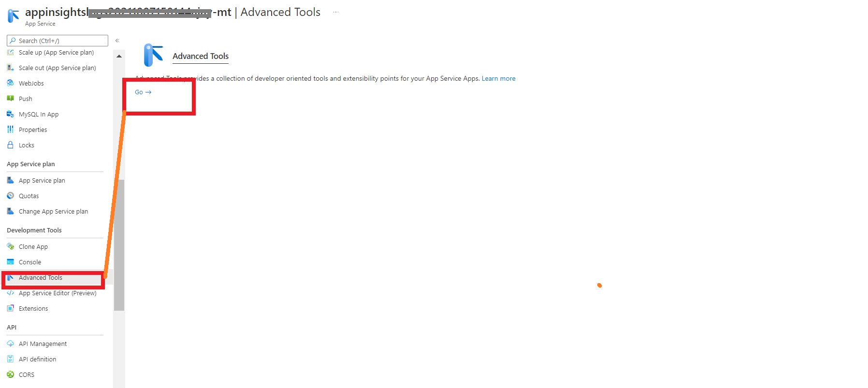Open Extensions menu item
Image resolution: width=868 pixels, height=388 pixels.
(x=33, y=308)
